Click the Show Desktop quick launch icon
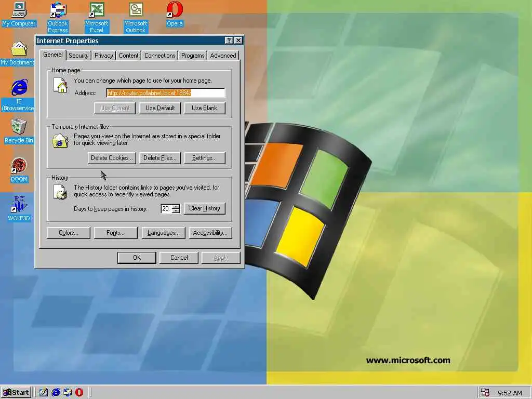 [44, 392]
